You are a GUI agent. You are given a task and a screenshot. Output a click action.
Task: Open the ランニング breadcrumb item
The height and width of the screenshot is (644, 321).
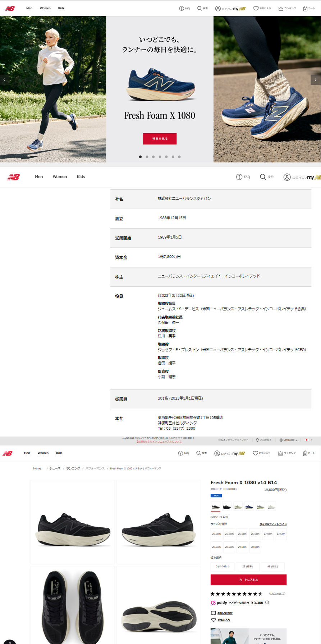click(73, 468)
